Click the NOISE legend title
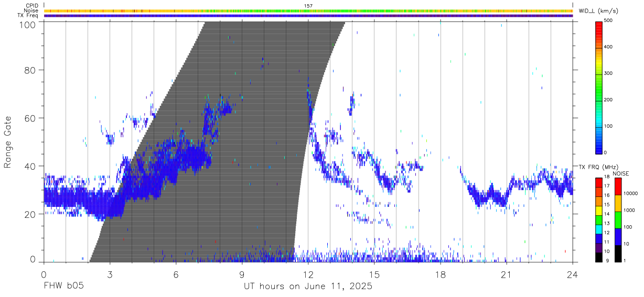Screen dimensions: 644x297 pos(620,173)
